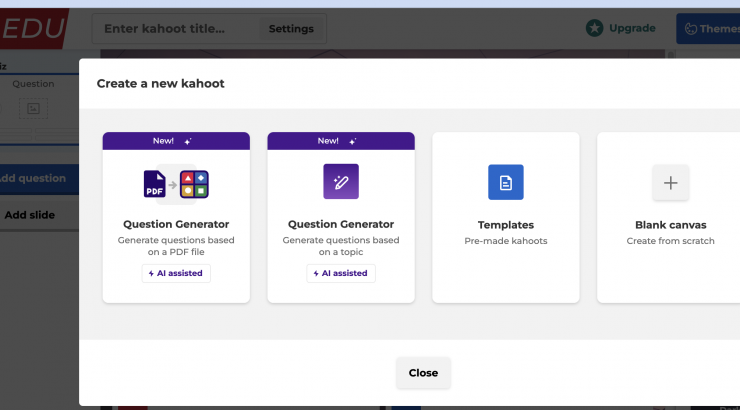Select the Templates document icon
The width and height of the screenshot is (740, 410).
(505, 182)
